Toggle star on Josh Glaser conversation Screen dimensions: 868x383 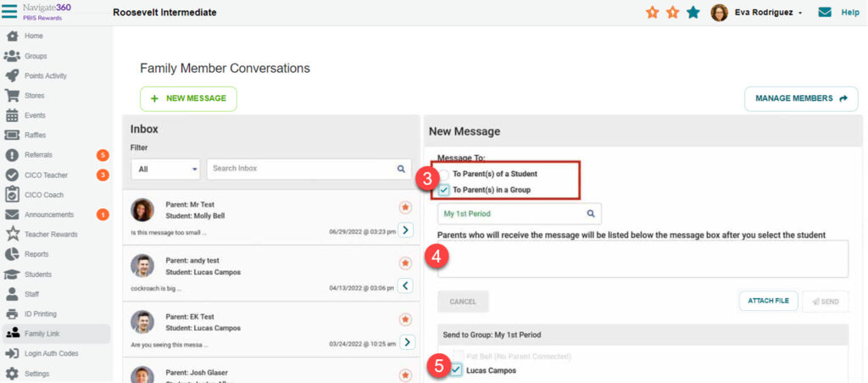pyautogui.click(x=405, y=375)
